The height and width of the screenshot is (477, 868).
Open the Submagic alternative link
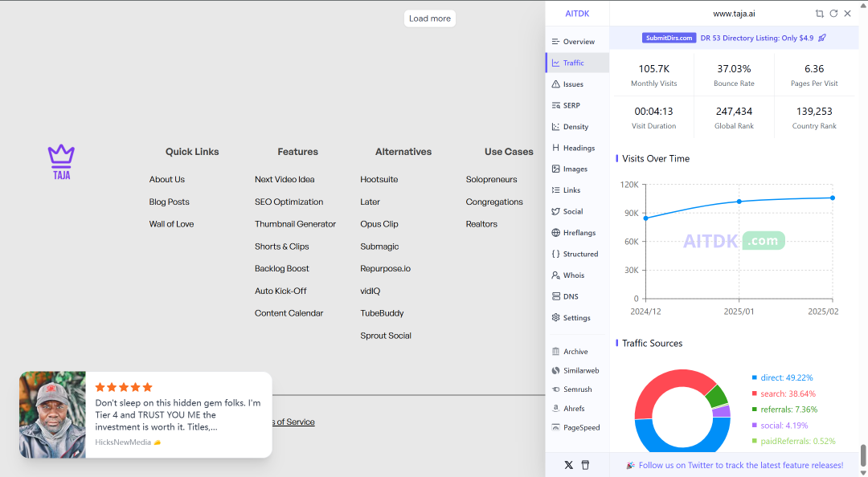pyautogui.click(x=379, y=247)
